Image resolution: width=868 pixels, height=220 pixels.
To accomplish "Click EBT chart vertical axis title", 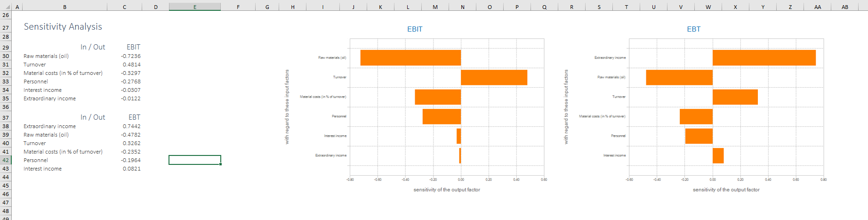I will pos(566,107).
